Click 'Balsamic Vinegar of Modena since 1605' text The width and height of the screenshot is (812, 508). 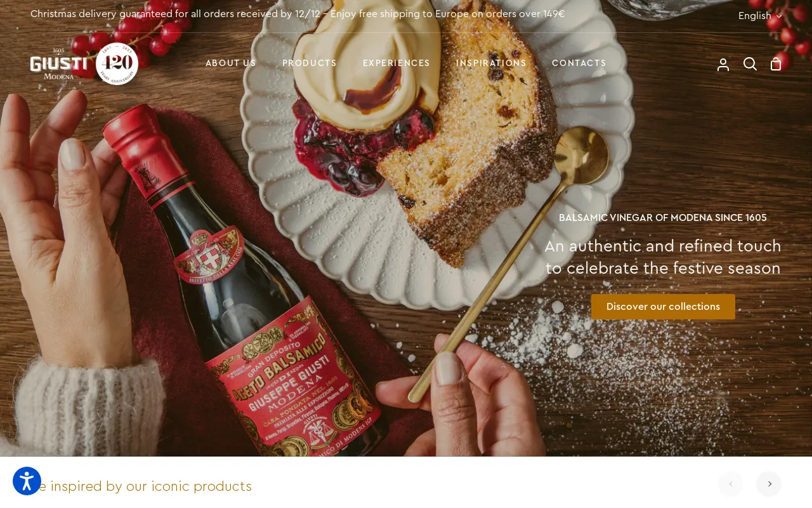click(663, 218)
